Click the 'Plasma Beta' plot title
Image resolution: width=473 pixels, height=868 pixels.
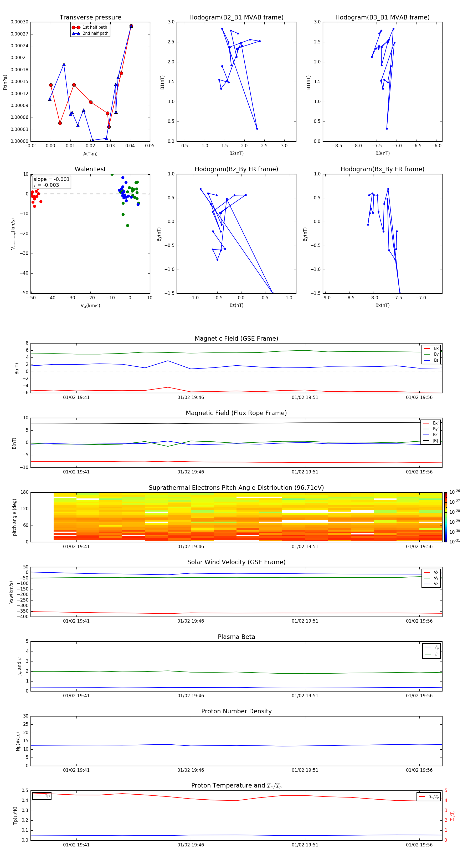236,637
